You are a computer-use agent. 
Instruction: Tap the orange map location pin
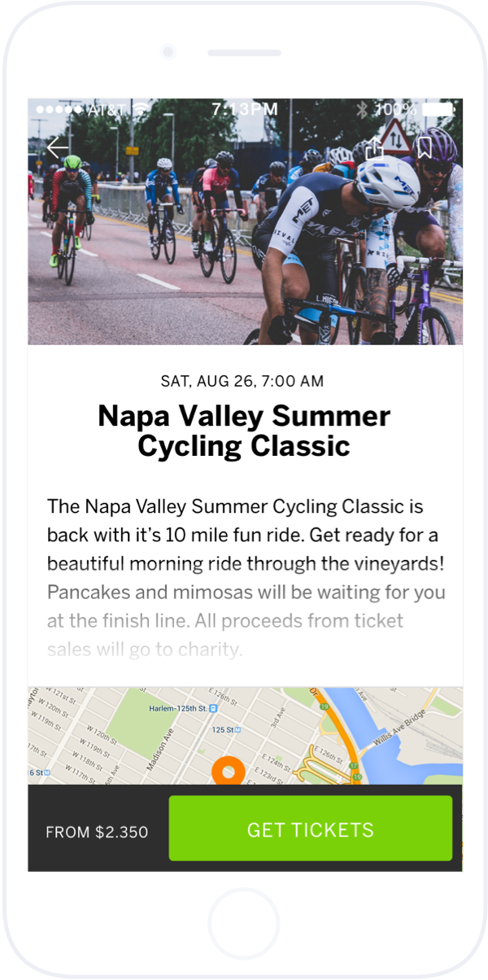click(x=228, y=770)
